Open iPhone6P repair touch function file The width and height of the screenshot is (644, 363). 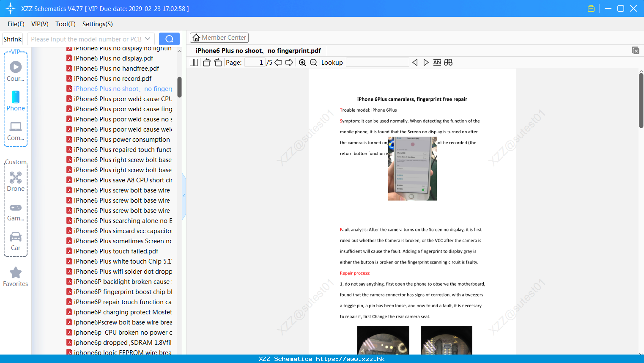[x=123, y=302]
